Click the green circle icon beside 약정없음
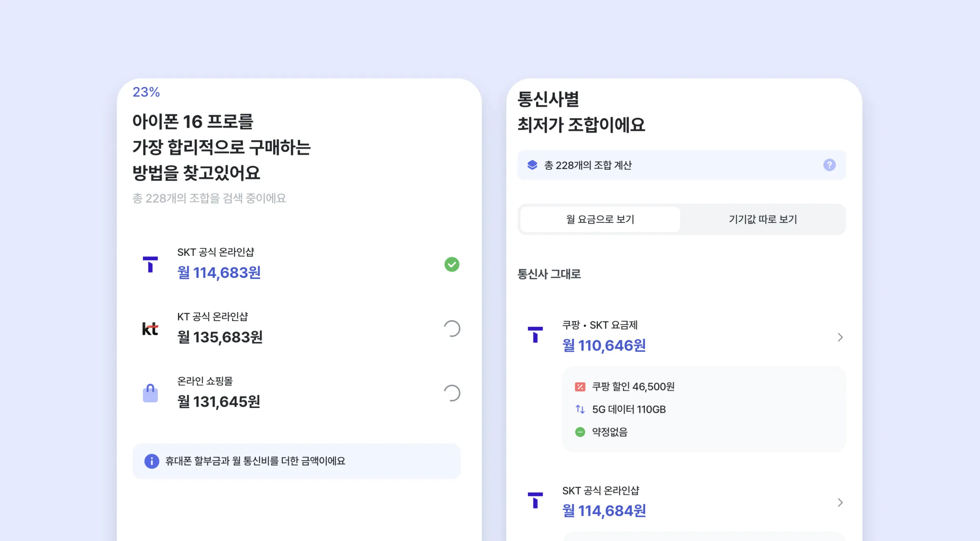 click(x=580, y=432)
